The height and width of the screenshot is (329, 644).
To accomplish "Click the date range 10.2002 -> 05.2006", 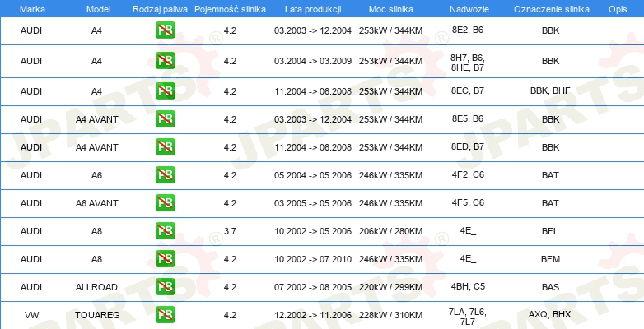I will point(313,231).
